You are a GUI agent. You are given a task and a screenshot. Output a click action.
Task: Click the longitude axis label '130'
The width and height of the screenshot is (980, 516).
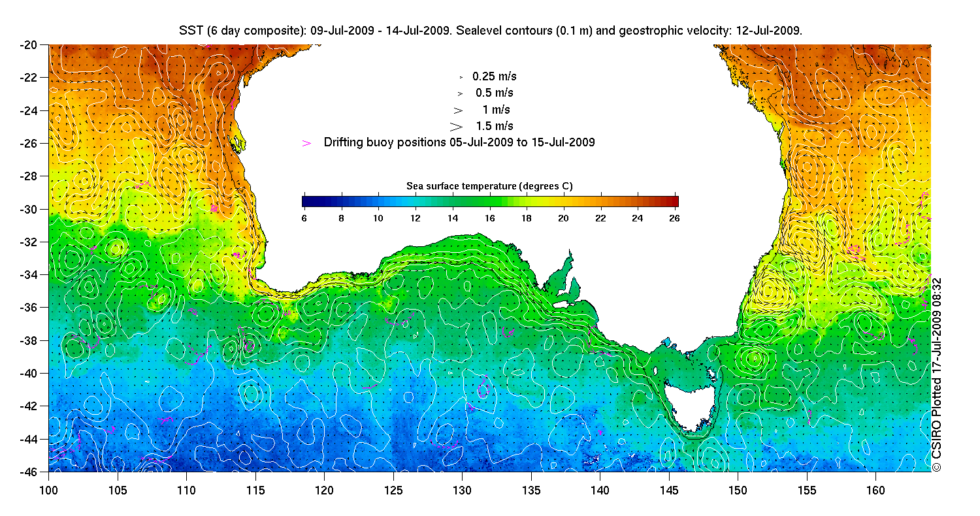pyautogui.click(x=462, y=490)
